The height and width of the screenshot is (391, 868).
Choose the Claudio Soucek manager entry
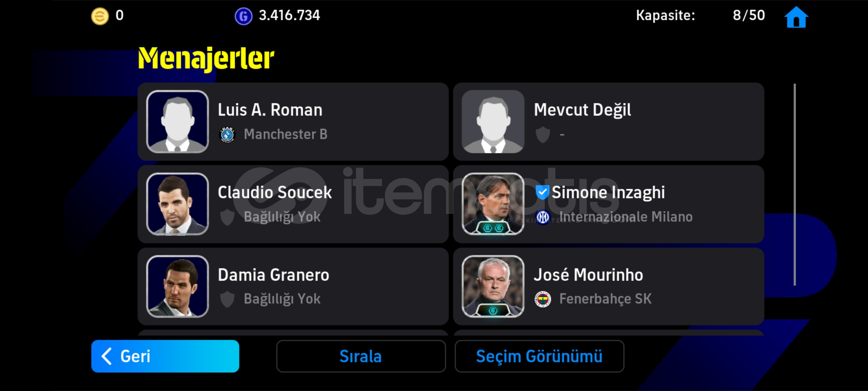point(293,204)
